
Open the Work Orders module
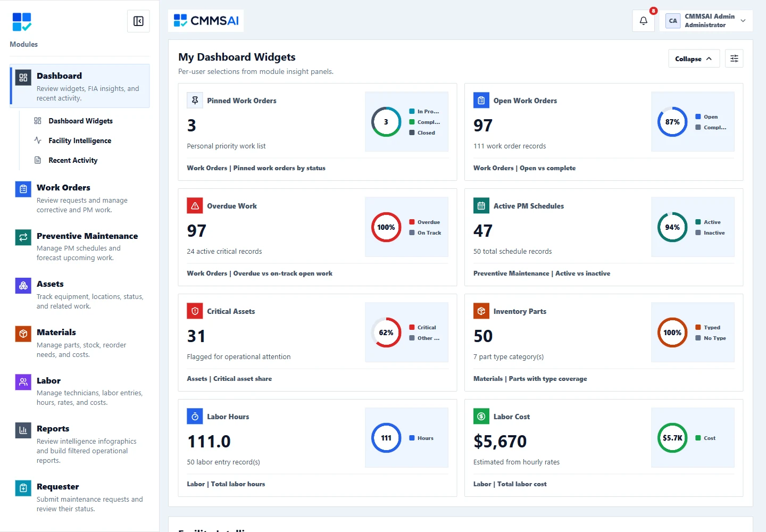pos(80,198)
